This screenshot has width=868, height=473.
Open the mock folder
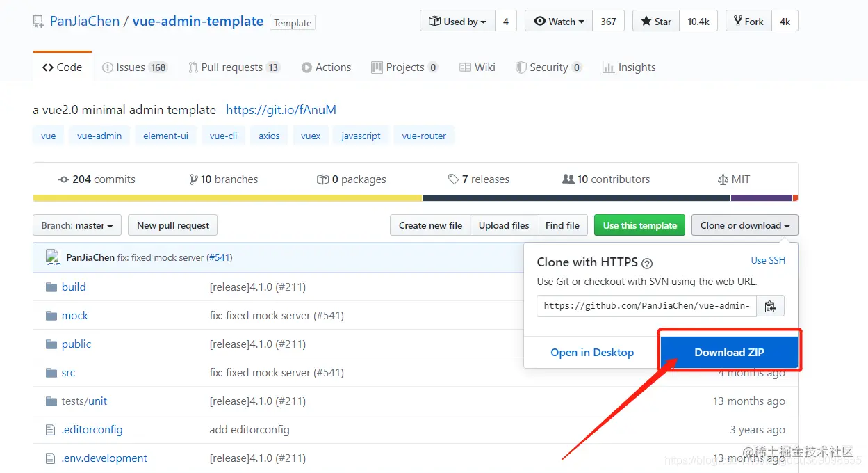[x=75, y=315]
